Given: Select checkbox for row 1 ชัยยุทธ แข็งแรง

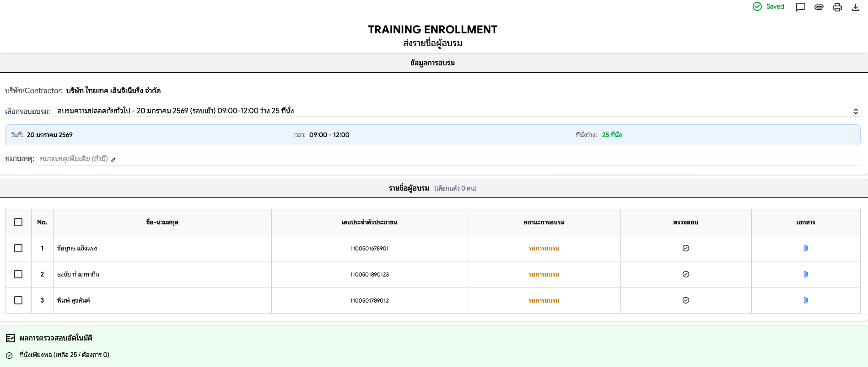Looking at the screenshot, I should click(18, 248).
